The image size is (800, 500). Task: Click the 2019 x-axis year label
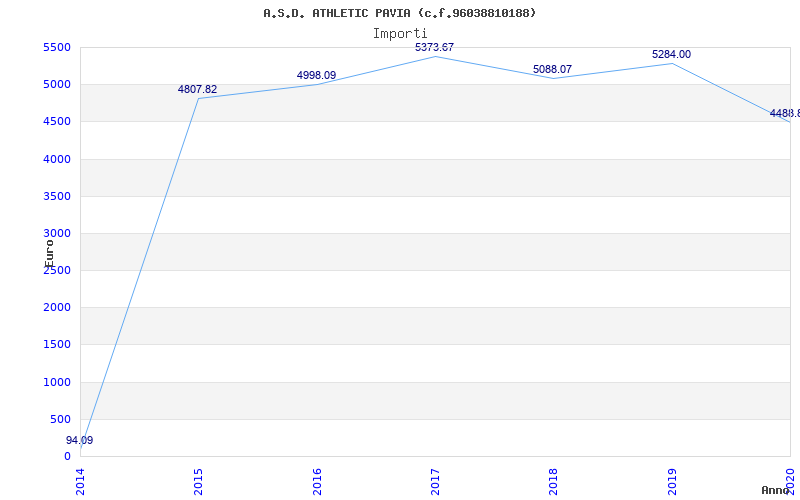click(672, 482)
